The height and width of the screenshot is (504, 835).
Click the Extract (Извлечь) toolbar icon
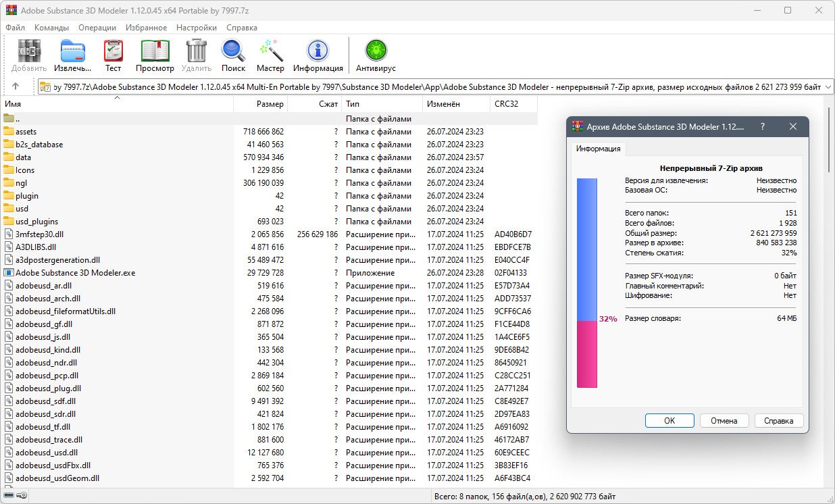point(73,54)
